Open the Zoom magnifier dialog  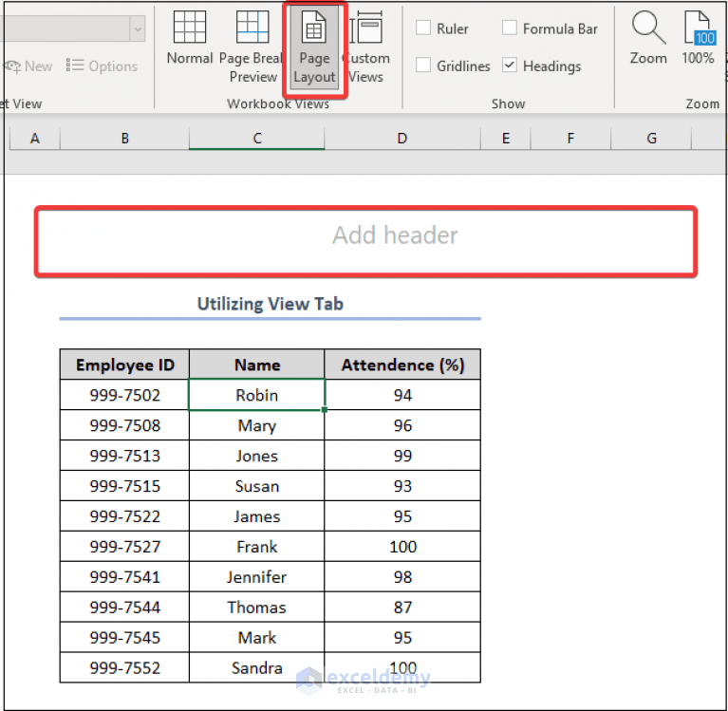pyautogui.click(x=648, y=38)
